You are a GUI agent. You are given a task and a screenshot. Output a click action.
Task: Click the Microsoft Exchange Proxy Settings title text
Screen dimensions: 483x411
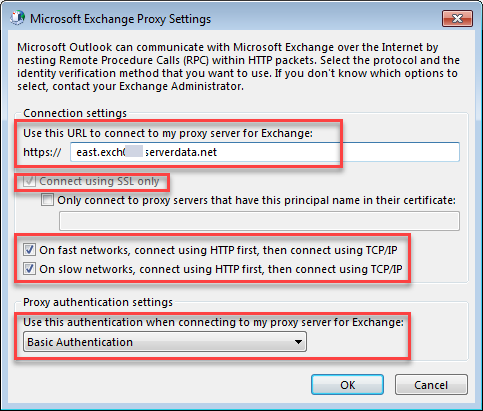click(120, 19)
